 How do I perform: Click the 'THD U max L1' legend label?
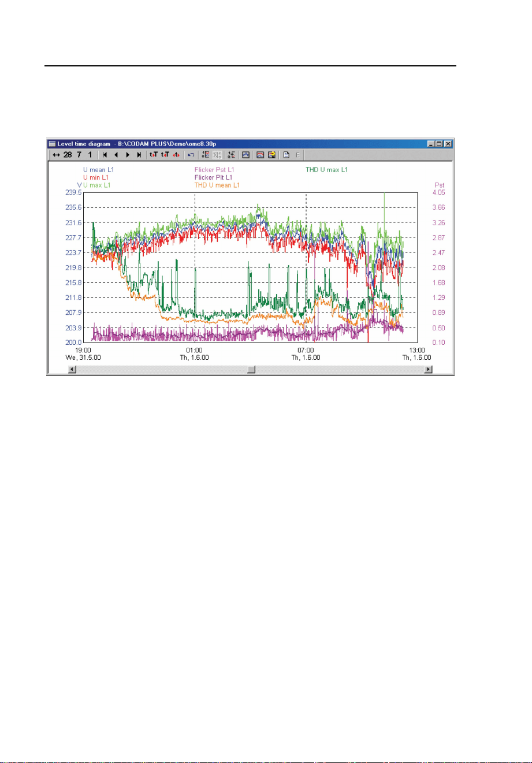[x=326, y=170]
